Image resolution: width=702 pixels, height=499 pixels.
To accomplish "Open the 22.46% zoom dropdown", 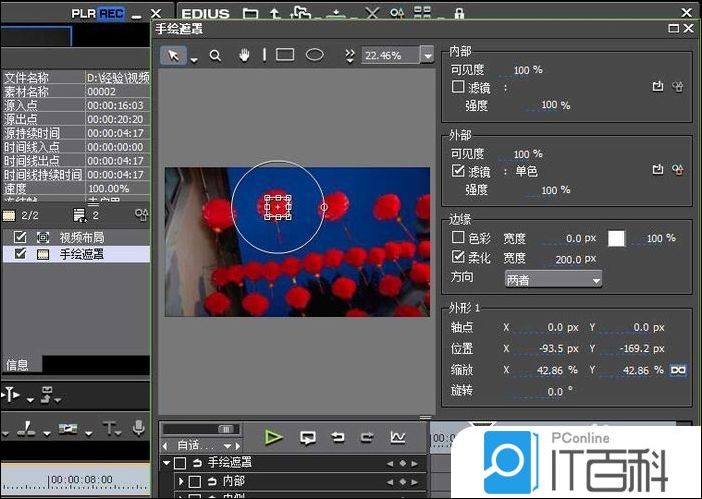I will point(428,56).
